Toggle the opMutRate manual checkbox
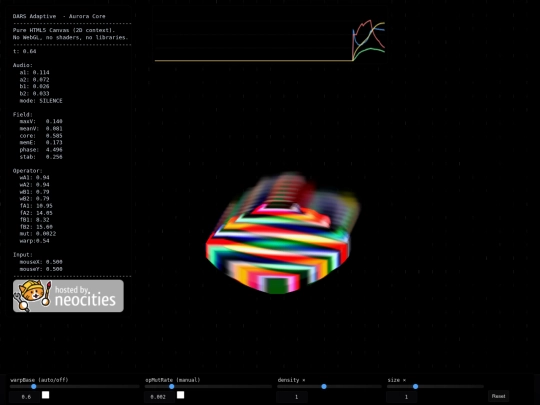The height and width of the screenshot is (405, 540). tap(180, 395)
